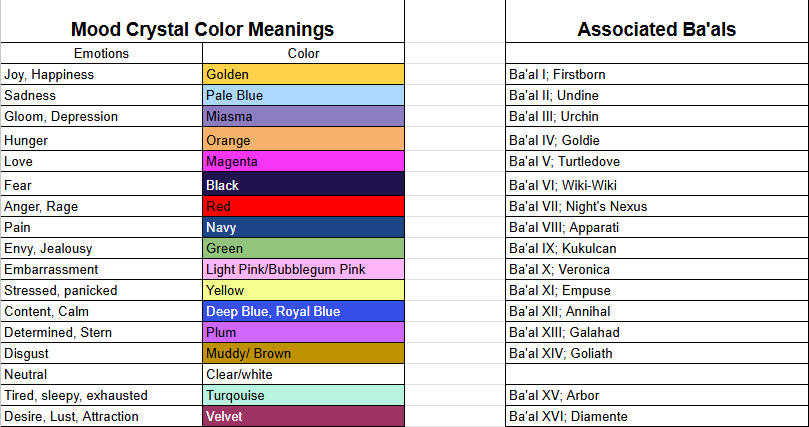Click the Ba'al I; Firstborn cell

tap(656, 74)
